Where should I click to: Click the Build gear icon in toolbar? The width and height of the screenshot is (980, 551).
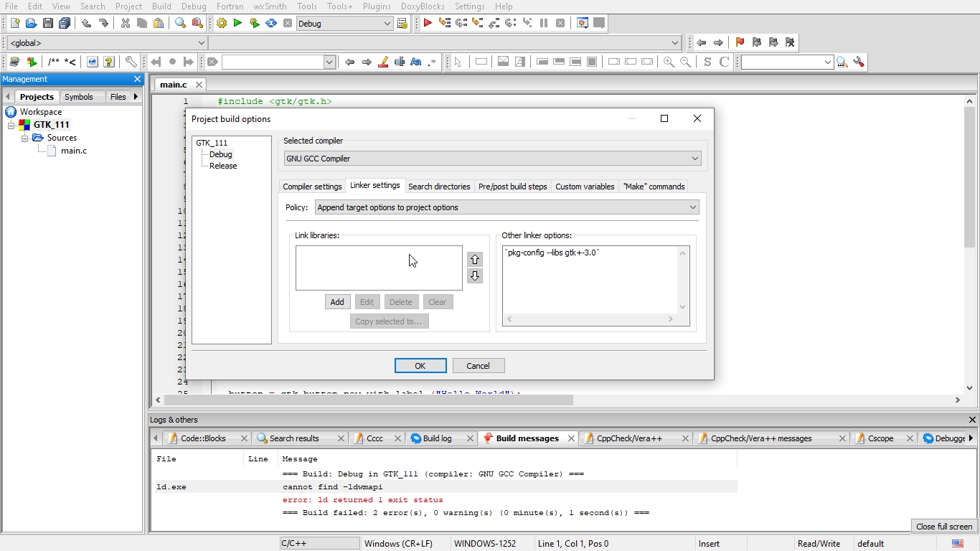click(x=222, y=24)
